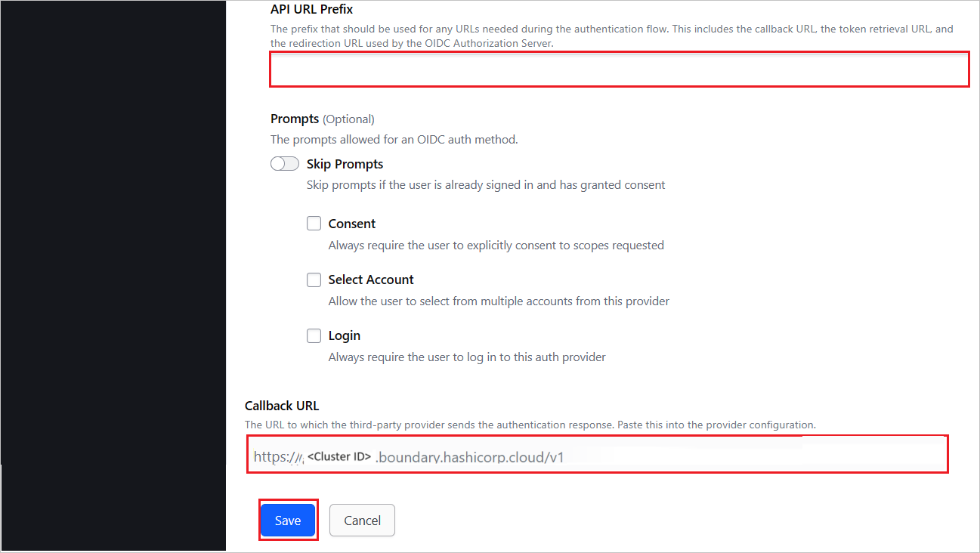Image resolution: width=980 pixels, height=553 pixels.
Task: Cancel editing the auth method
Action: [x=362, y=520]
